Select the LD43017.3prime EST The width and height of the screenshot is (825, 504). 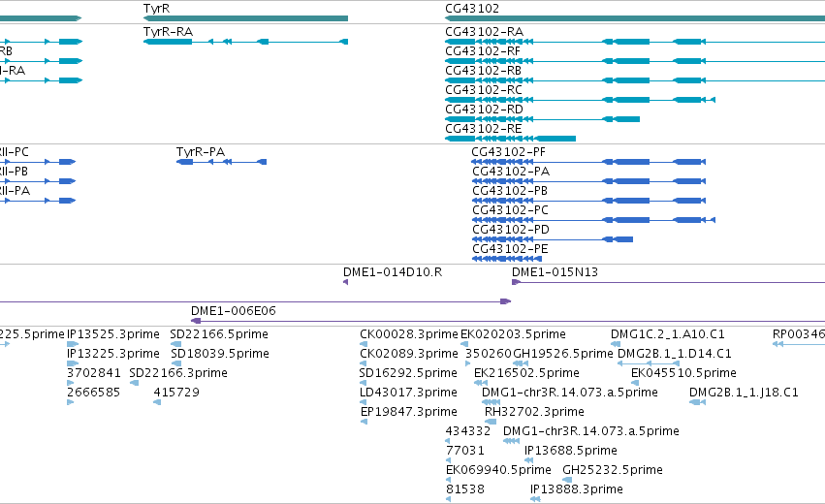pos(408,393)
